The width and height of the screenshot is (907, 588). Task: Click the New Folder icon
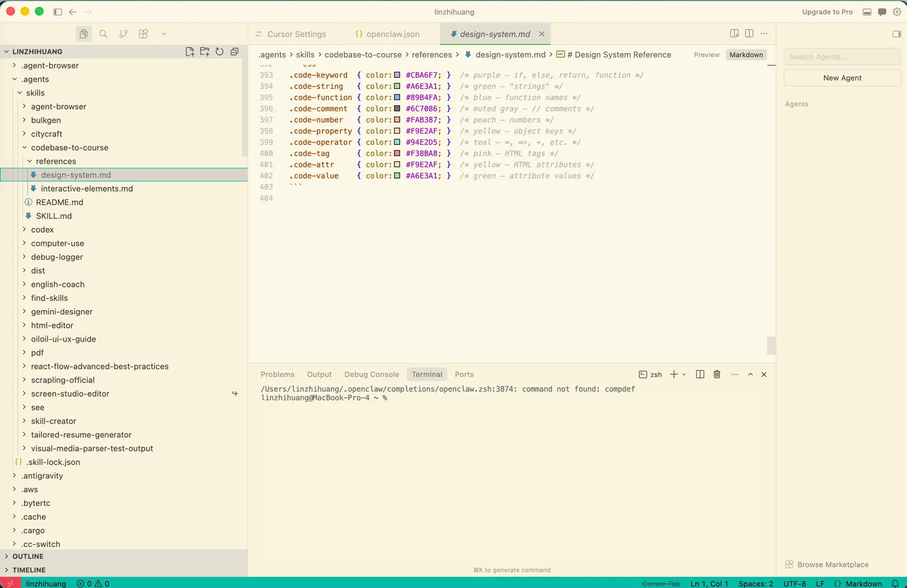pos(205,52)
